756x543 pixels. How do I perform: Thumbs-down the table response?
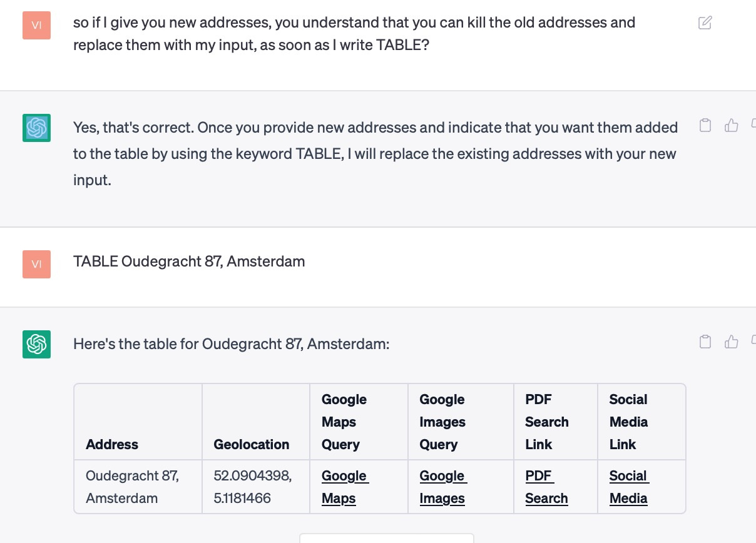point(753,341)
